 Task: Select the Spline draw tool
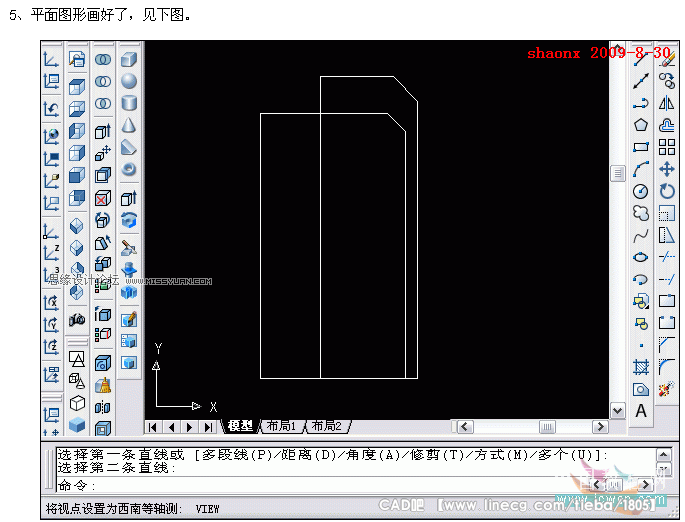[x=641, y=236]
